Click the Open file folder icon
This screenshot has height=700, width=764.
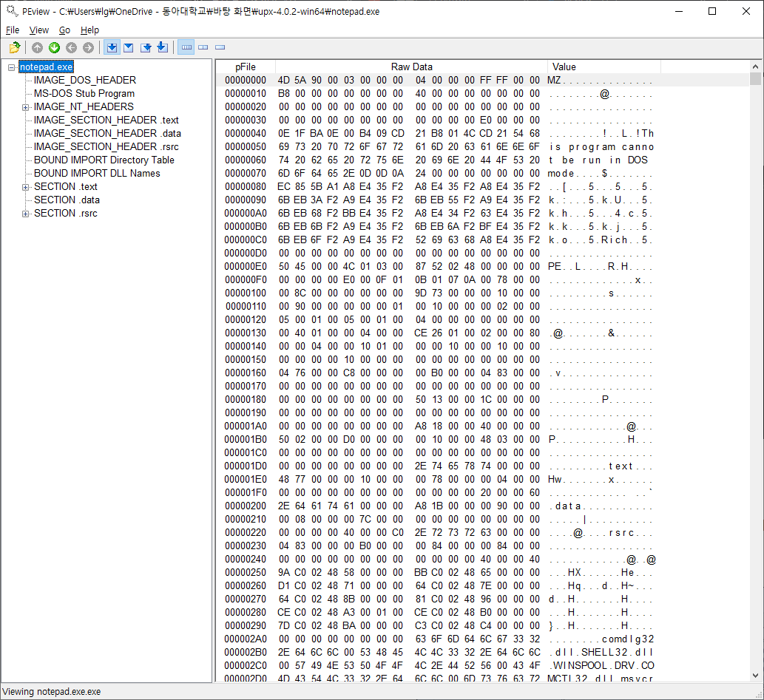15,47
